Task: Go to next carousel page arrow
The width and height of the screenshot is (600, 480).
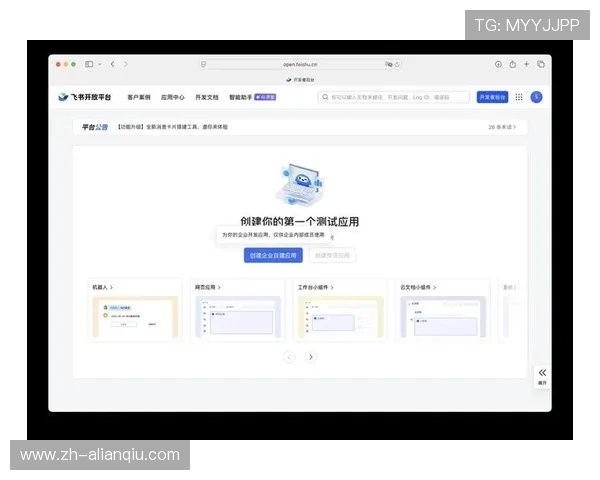Action: [x=311, y=357]
